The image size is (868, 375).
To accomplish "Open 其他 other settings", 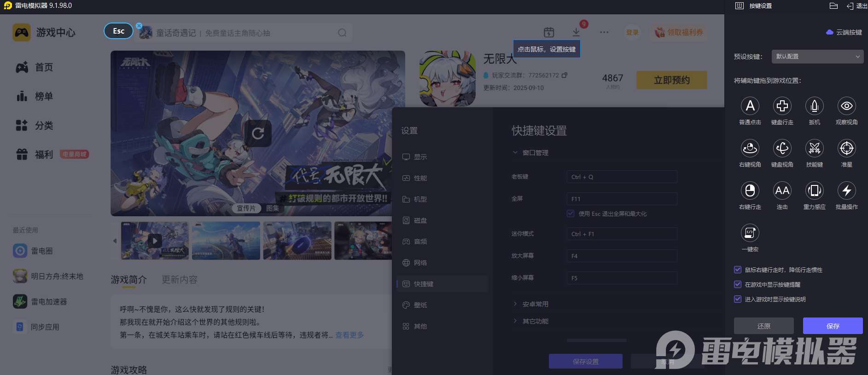I will coord(443,326).
